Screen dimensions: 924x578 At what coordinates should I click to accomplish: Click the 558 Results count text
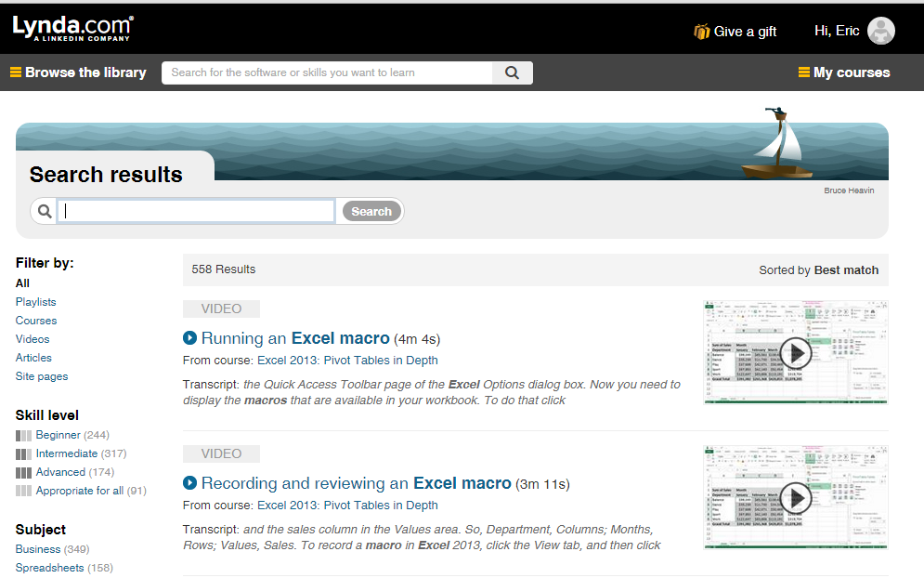(224, 269)
